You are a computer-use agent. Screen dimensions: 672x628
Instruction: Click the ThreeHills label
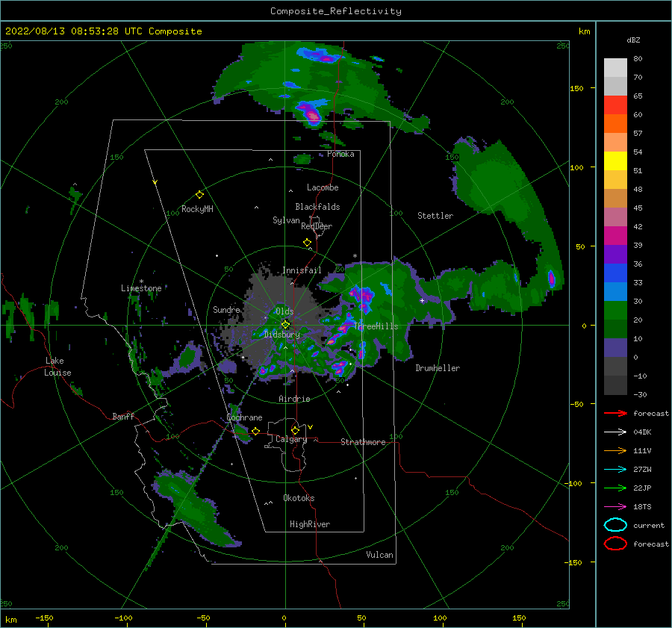376,326
